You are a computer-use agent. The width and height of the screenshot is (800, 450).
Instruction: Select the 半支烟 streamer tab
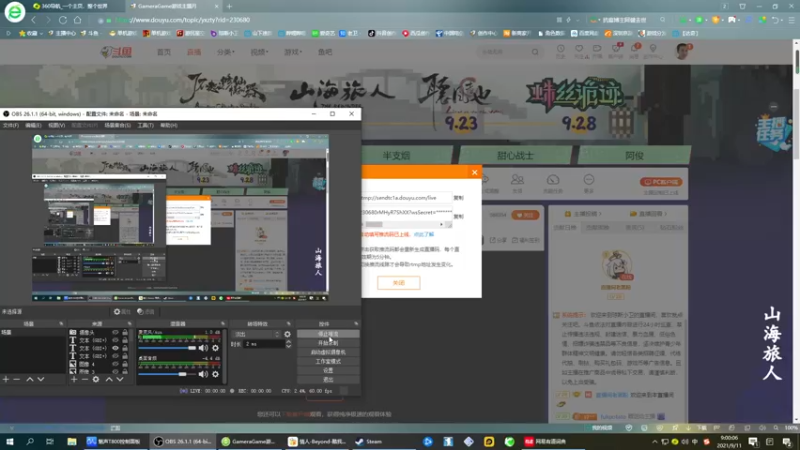396,156
